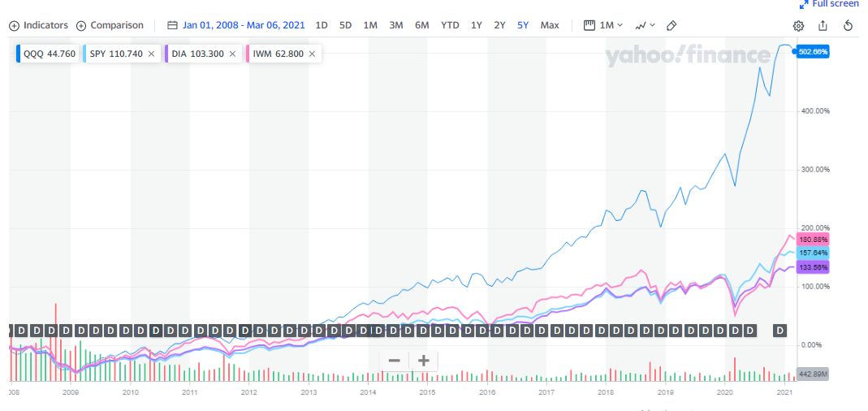The height and width of the screenshot is (411, 868).
Task: Select the 6M time range
Action: point(422,25)
